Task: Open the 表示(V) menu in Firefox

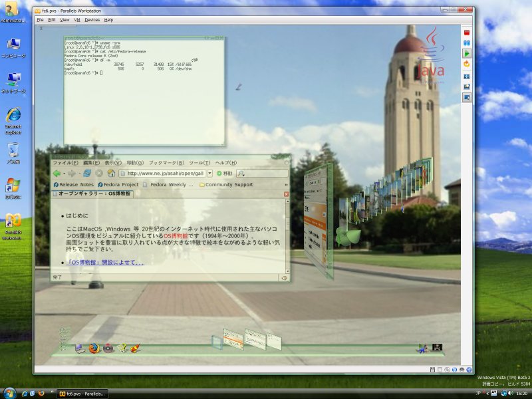Action: [113, 163]
